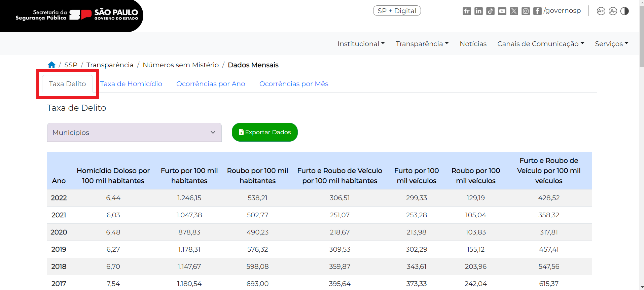
Task: Decrease font size with A- button
Action: tap(613, 11)
